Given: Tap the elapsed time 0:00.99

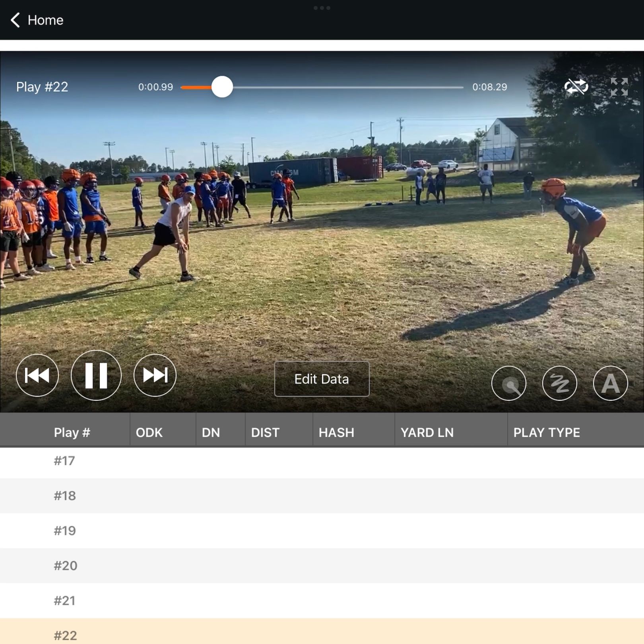Looking at the screenshot, I should pyautogui.click(x=155, y=87).
